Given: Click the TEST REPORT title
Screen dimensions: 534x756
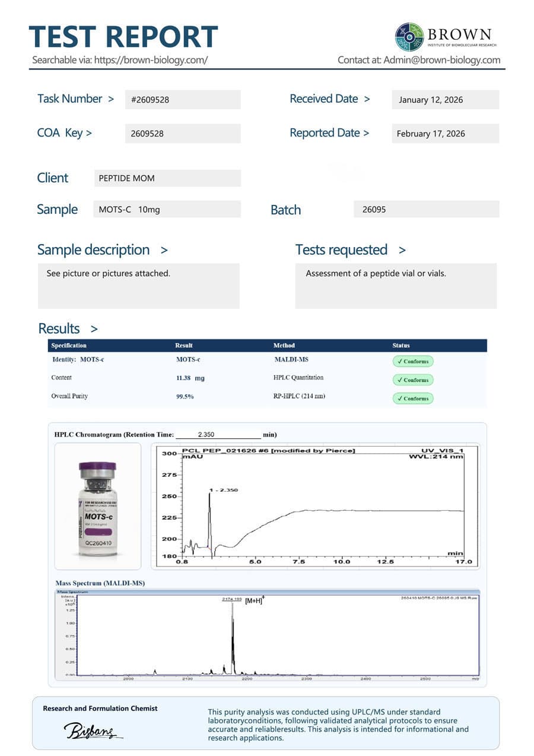Looking at the screenshot, I should (x=123, y=36).
